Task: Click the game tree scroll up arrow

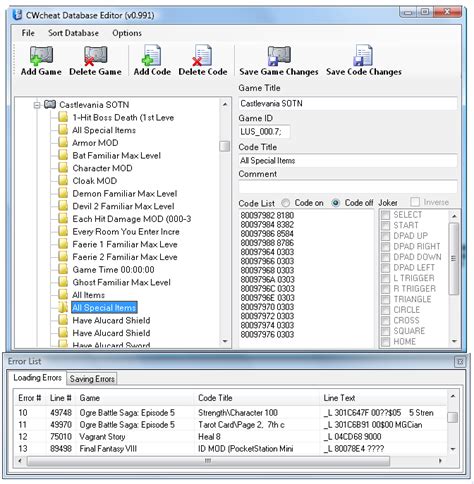Action: point(225,104)
